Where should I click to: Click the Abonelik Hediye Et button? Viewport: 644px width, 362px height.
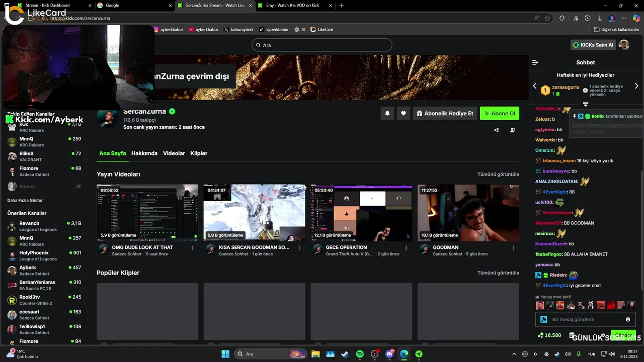[445, 114]
